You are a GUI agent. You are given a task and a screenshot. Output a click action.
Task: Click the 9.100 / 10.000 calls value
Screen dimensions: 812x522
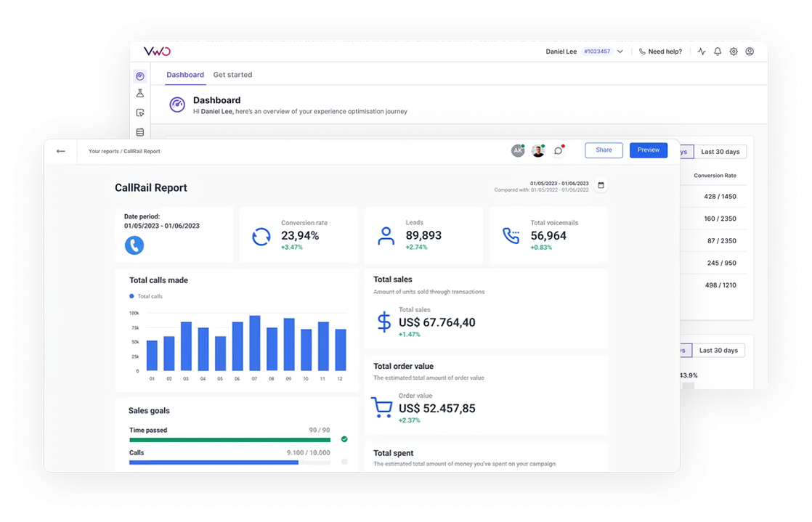[x=308, y=452]
